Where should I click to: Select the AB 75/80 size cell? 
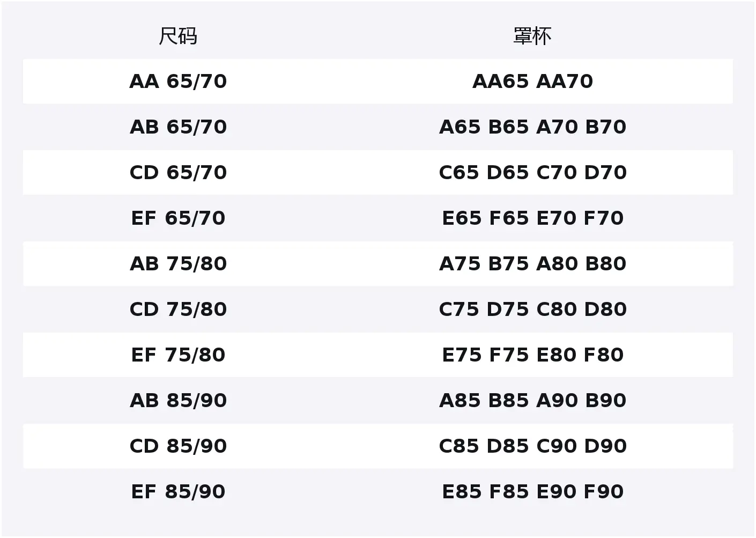click(178, 264)
